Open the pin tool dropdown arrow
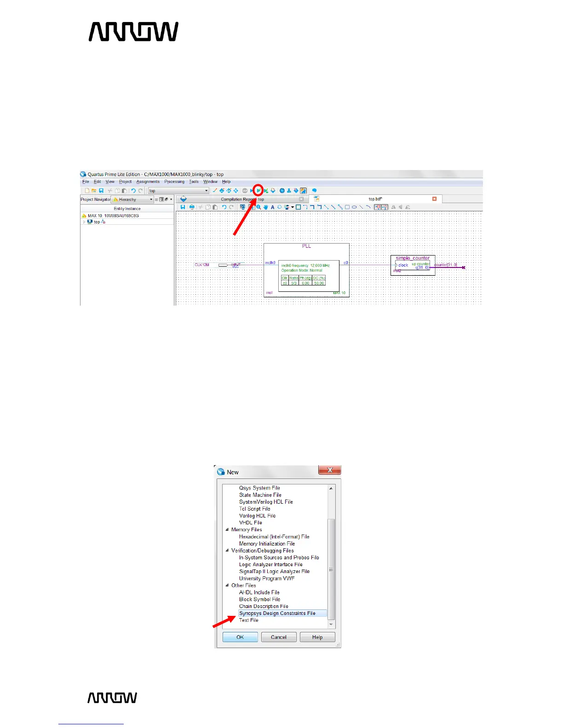 [293, 207]
